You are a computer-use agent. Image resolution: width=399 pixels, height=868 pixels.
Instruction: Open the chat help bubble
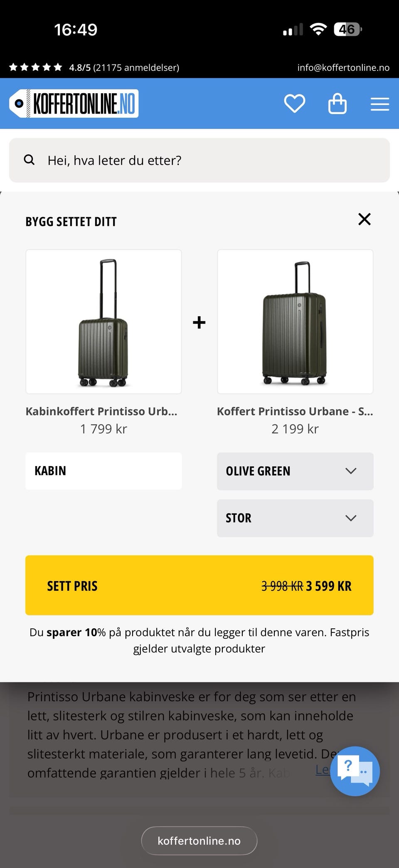pos(355,771)
